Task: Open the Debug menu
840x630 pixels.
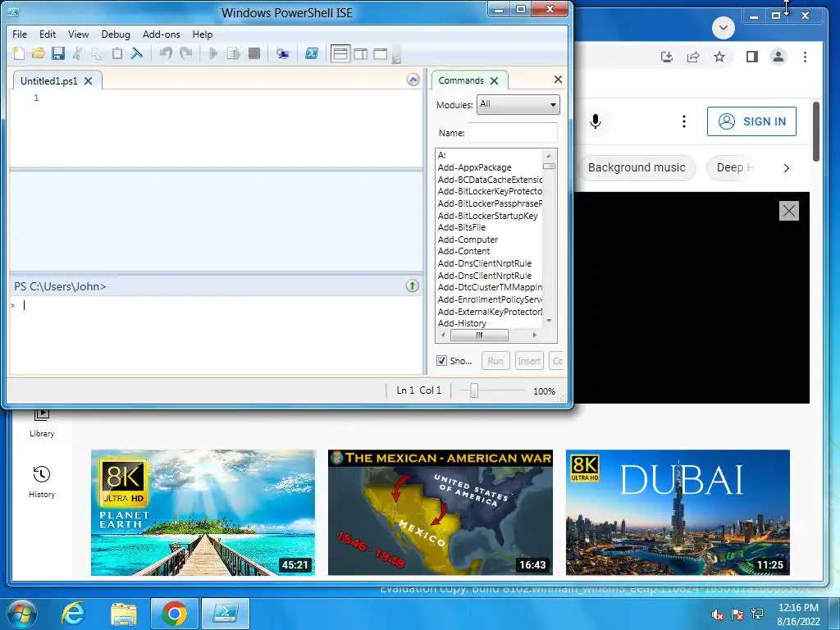Action: click(116, 34)
